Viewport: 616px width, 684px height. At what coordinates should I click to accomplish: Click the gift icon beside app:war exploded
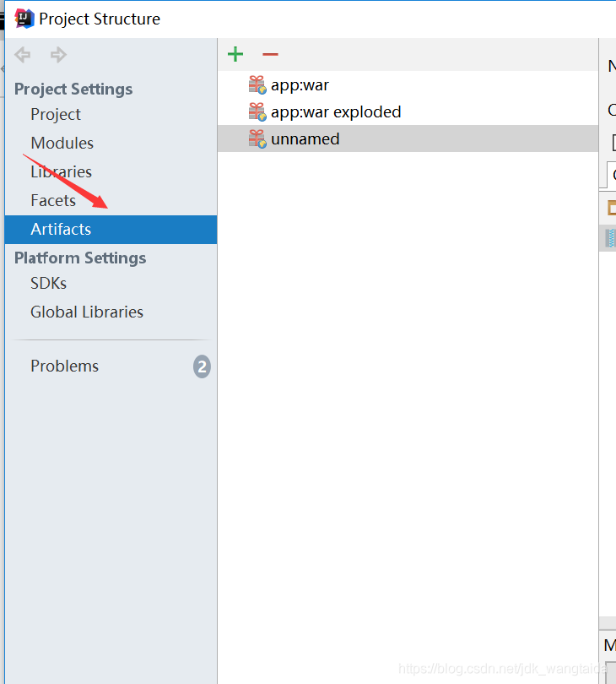coord(257,111)
